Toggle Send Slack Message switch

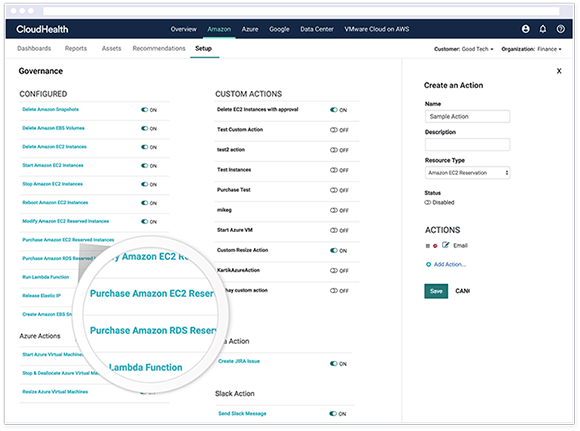(x=333, y=414)
